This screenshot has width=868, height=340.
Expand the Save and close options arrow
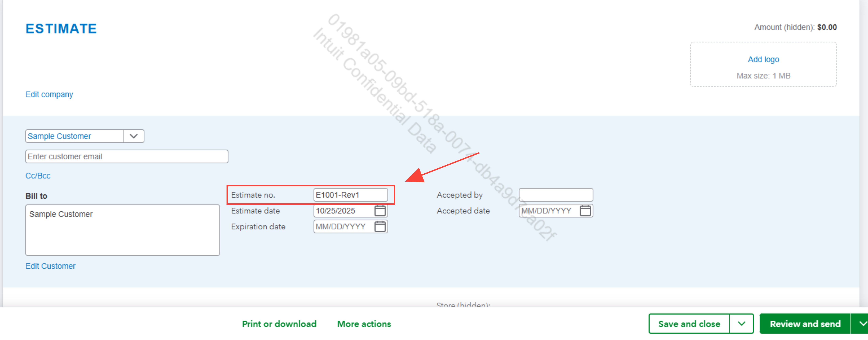coord(741,324)
